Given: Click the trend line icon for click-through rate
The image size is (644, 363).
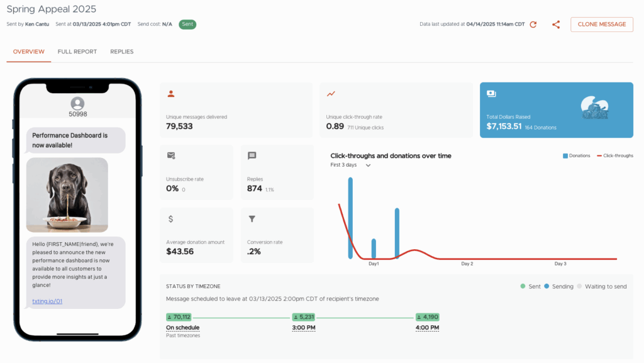Looking at the screenshot, I should pyautogui.click(x=331, y=94).
